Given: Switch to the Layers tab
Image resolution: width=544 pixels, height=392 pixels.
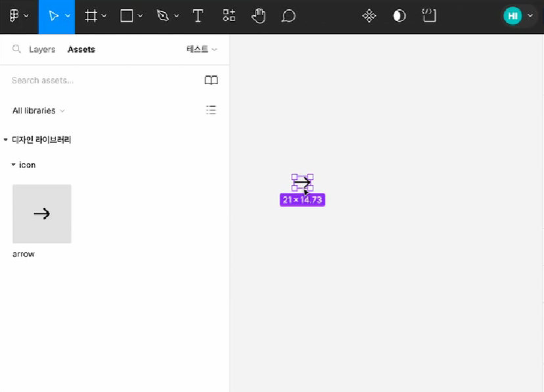Looking at the screenshot, I should click(42, 49).
